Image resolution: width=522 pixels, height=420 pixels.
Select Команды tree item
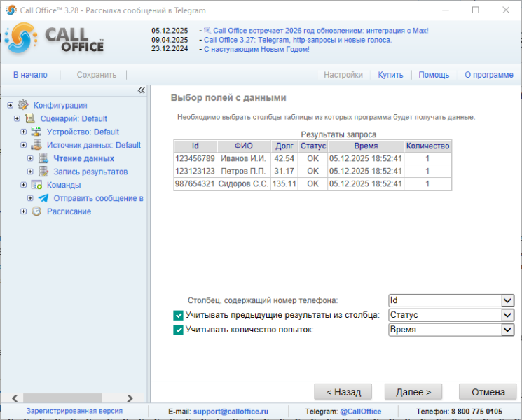point(64,185)
